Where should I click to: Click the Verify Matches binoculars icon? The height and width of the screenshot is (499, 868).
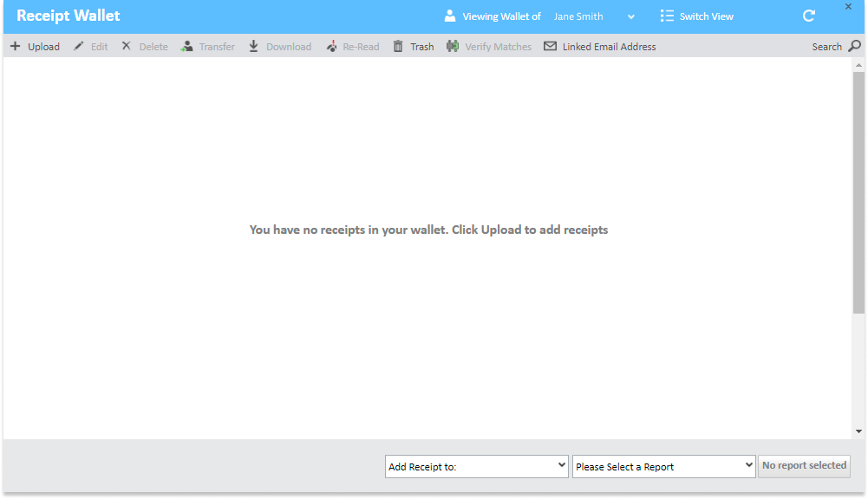(453, 47)
